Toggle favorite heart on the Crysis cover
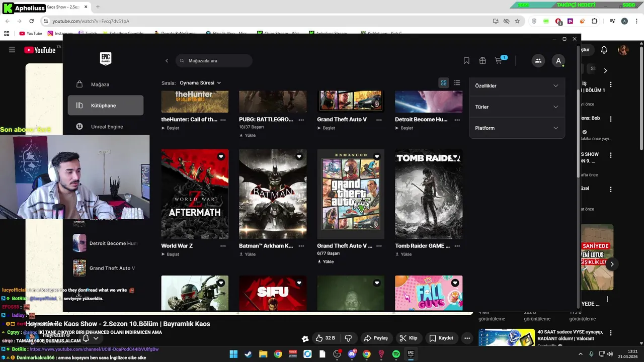 (x=221, y=283)
